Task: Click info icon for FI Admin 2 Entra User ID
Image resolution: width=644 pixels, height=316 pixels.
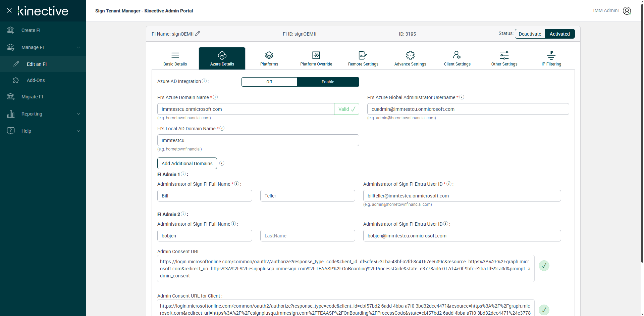Action: tap(446, 224)
